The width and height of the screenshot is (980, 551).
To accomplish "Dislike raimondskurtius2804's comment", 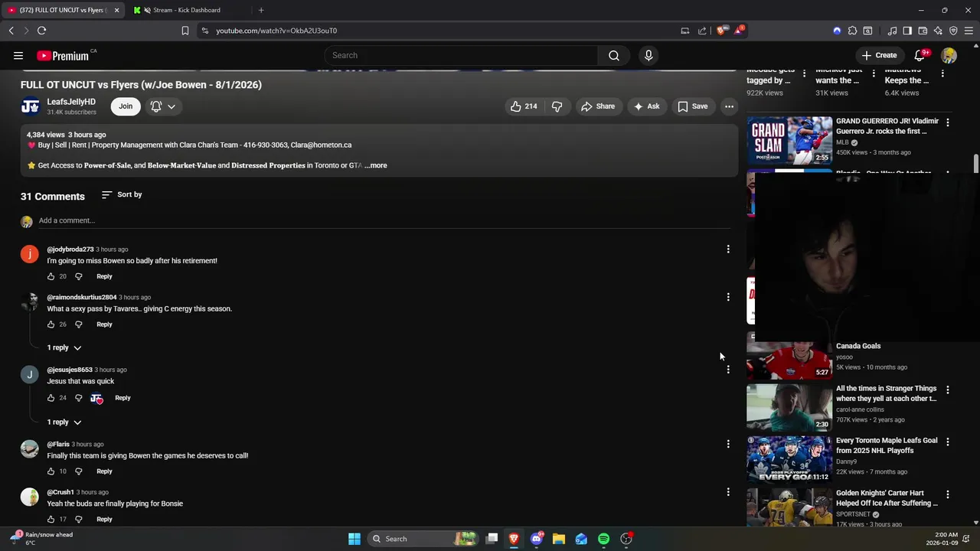I will [x=78, y=324].
